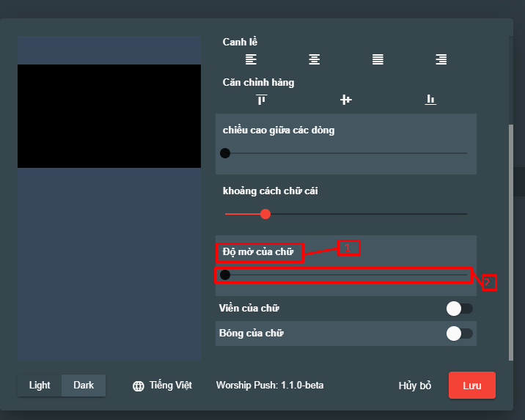525x420 pixels.
Task: Click the settings panel vertical scrollbar
Action: (x=510, y=243)
